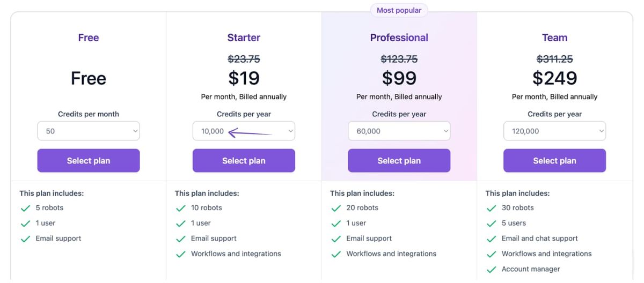Open the Free plan credits dropdown
The width and height of the screenshot is (644, 283).
tap(89, 131)
